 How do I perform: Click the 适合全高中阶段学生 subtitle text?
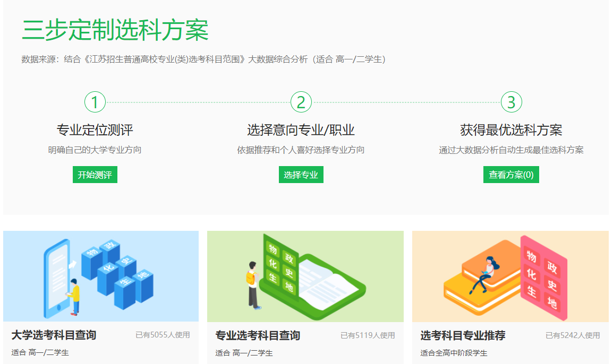click(454, 353)
